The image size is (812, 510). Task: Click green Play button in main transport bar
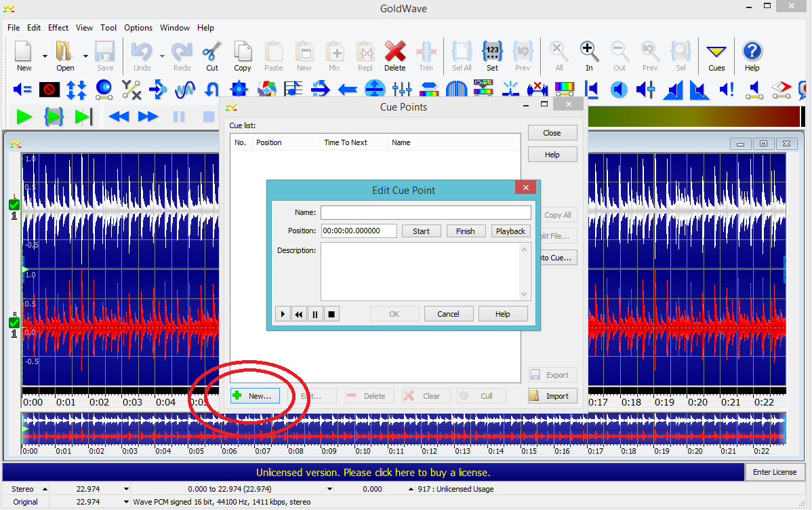(24, 117)
